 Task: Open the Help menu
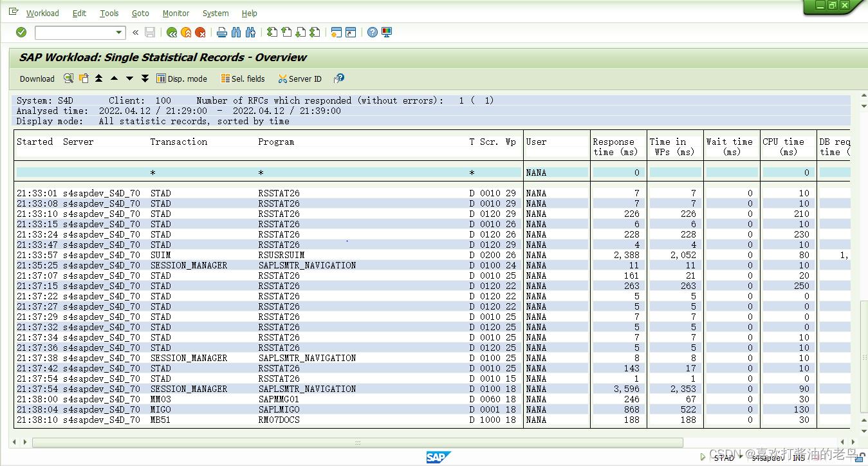[250, 13]
